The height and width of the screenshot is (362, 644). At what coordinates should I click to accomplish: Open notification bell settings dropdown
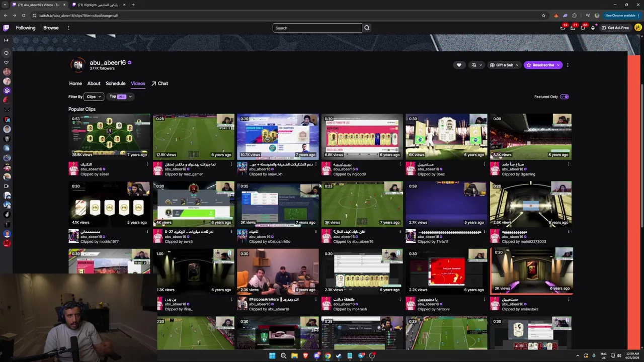(x=476, y=65)
